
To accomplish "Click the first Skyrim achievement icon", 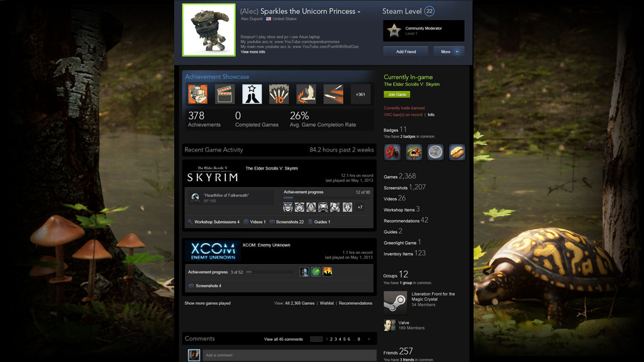I will [x=288, y=207].
